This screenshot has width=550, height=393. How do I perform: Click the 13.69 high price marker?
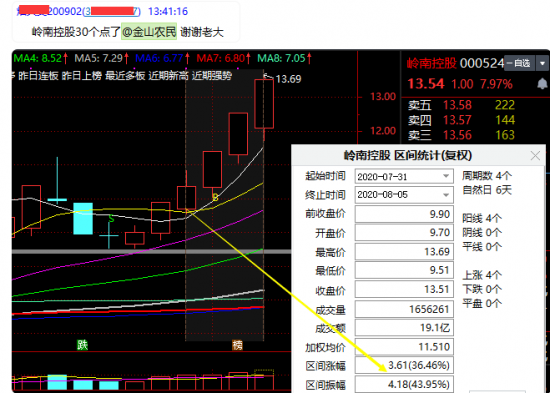pos(288,79)
